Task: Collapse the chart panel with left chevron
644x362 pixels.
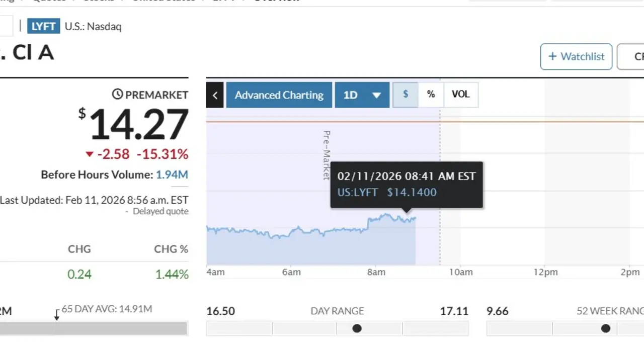Action: pyautogui.click(x=215, y=95)
